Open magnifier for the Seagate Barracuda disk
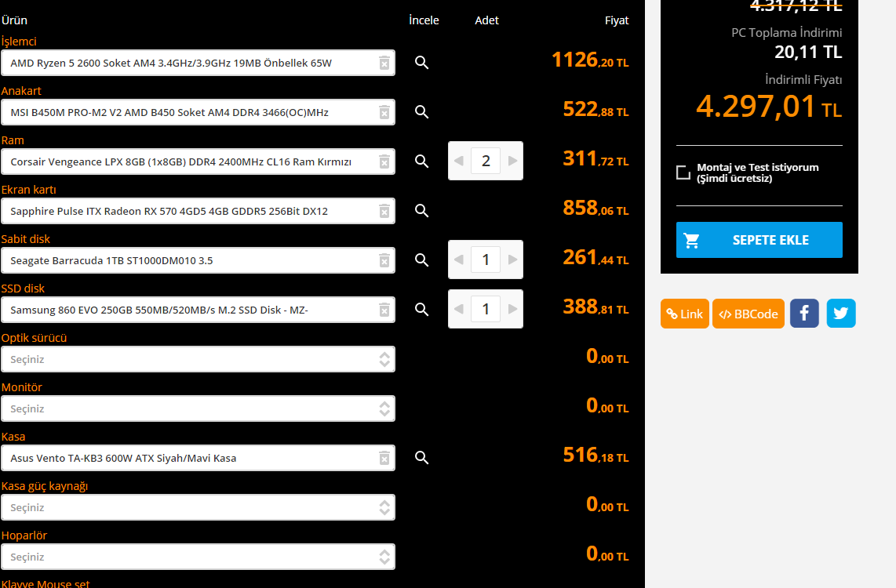This screenshot has height=588, width=896. pyautogui.click(x=421, y=260)
